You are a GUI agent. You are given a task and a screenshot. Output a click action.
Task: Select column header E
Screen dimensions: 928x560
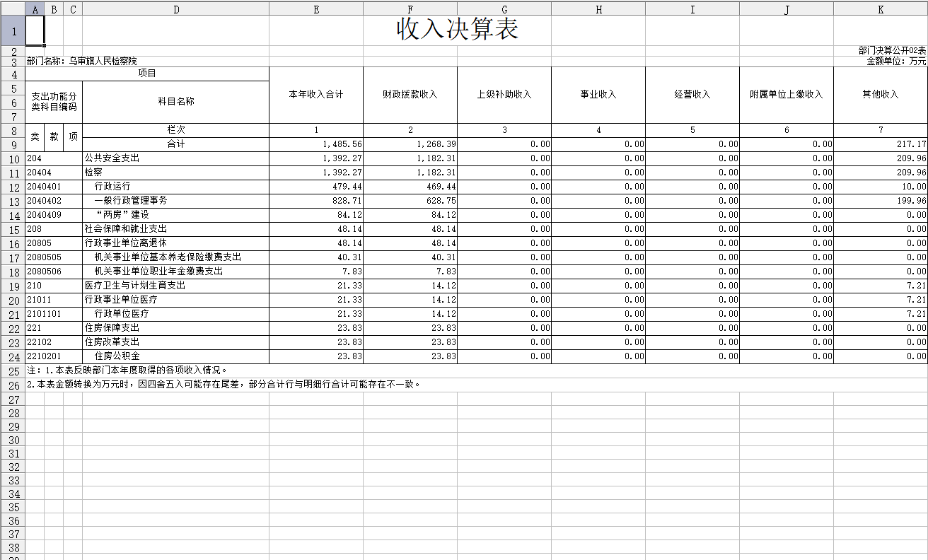click(x=316, y=9)
